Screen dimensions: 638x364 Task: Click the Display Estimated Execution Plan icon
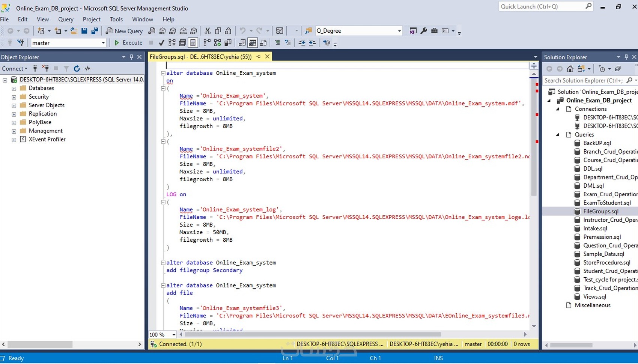172,43
